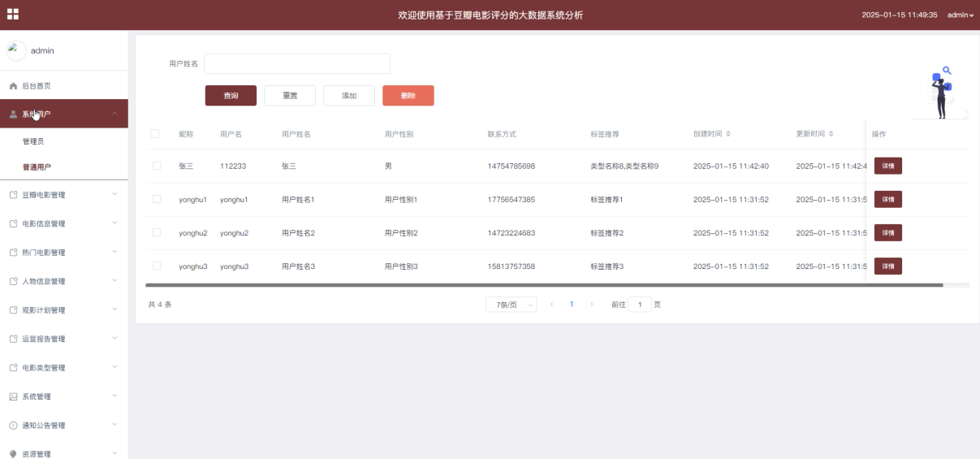Expand the 观影计划管理 chevron
980x459 pixels.
tap(114, 310)
